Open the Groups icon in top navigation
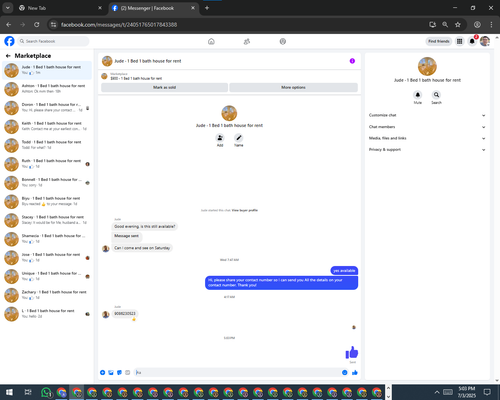500x400 pixels. [x=283, y=41]
